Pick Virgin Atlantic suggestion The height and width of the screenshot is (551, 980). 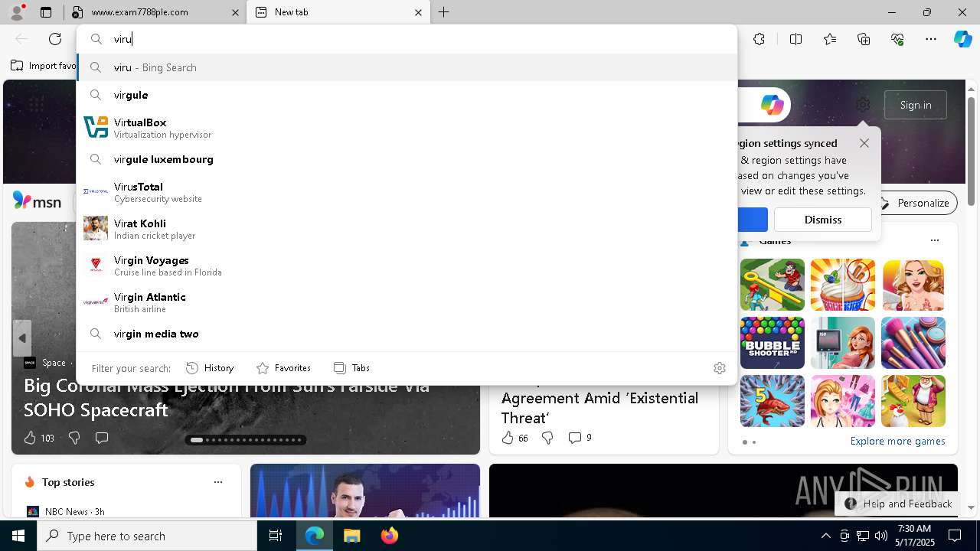pos(407,302)
